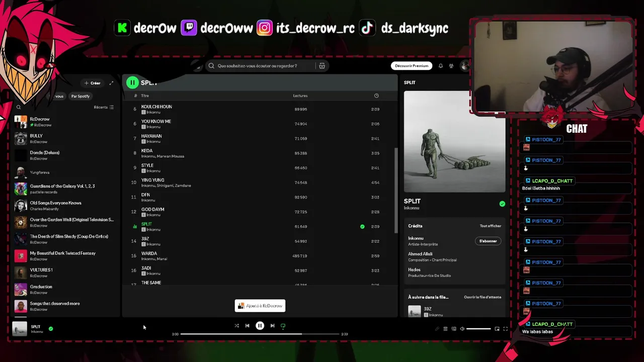Click Ouvrir la file d'attente link
The height and width of the screenshot is (362, 644).
point(482,297)
